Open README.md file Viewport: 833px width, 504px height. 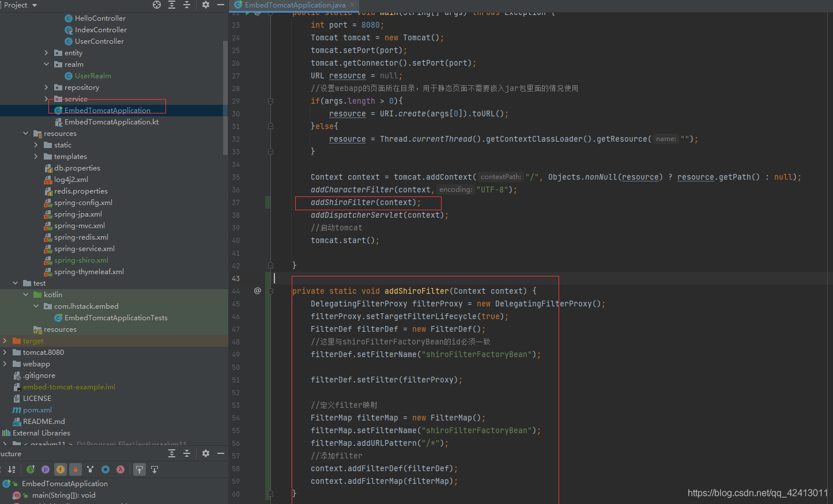coord(43,422)
